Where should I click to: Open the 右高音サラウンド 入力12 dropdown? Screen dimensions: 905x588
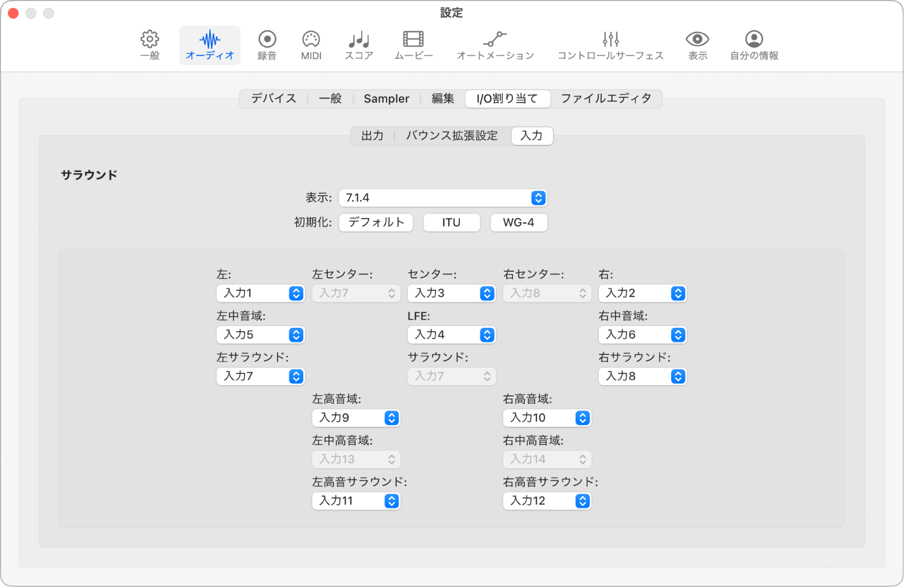click(547, 501)
